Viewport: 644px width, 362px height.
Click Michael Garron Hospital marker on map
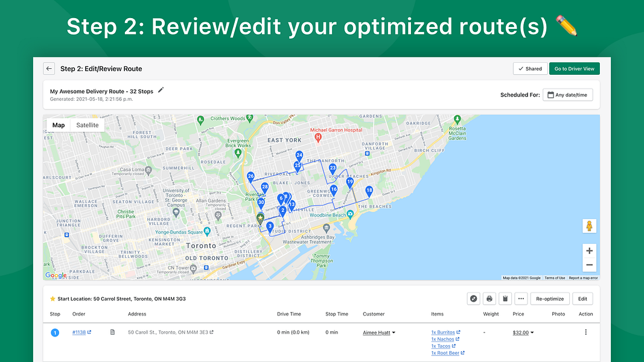pyautogui.click(x=317, y=138)
